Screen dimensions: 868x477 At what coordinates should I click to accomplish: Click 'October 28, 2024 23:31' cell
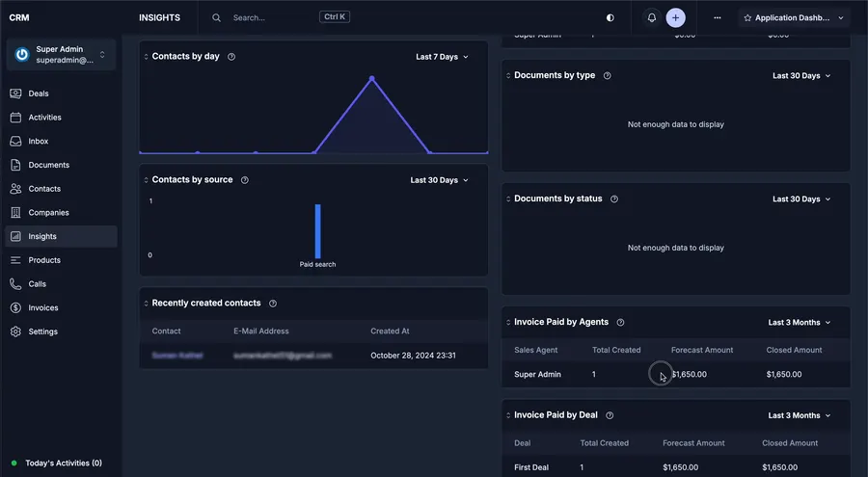pyautogui.click(x=413, y=356)
